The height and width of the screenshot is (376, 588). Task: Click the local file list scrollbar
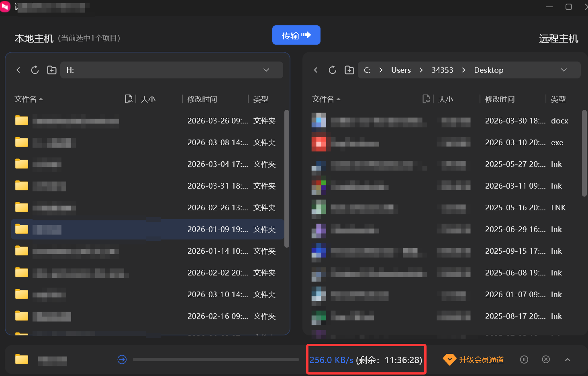point(287,179)
